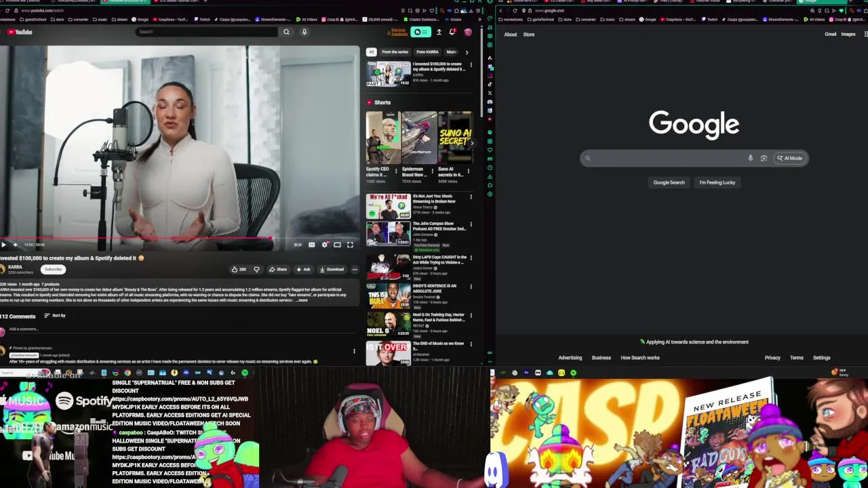
Task: Open Google Lens image search icon
Action: pyautogui.click(x=764, y=158)
